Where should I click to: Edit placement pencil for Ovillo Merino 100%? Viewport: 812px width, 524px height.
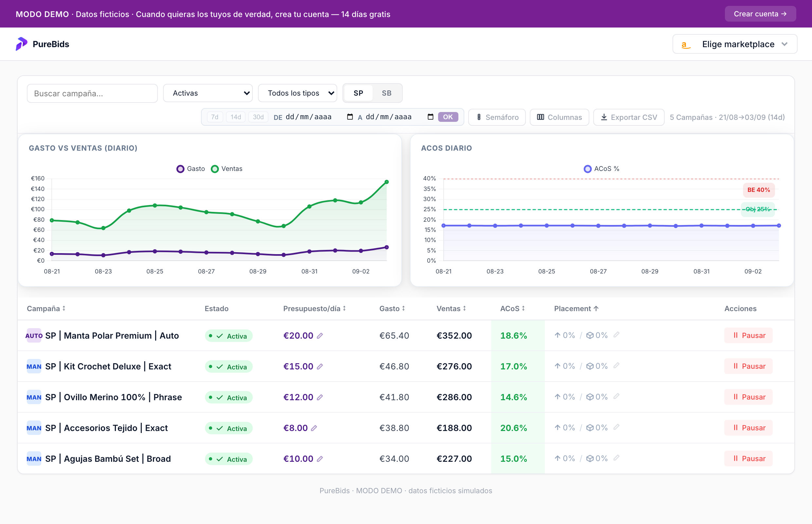click(x=617, y=396)
